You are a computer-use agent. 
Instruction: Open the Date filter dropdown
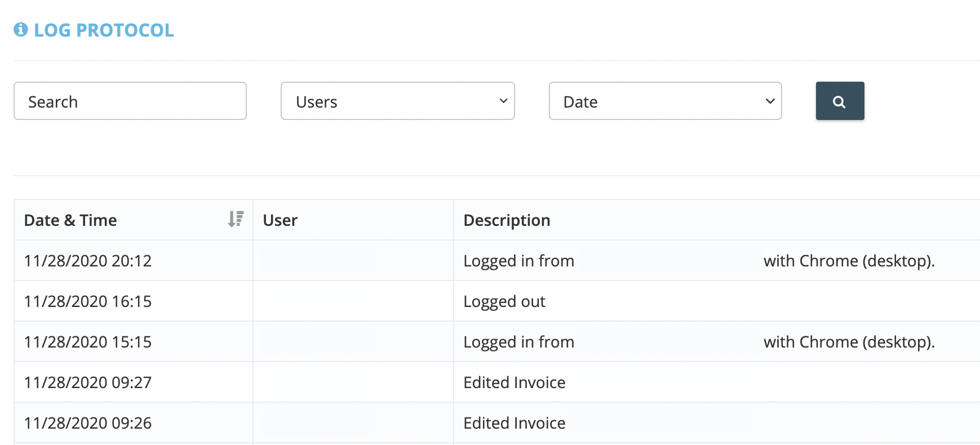[x=666, y=101]
